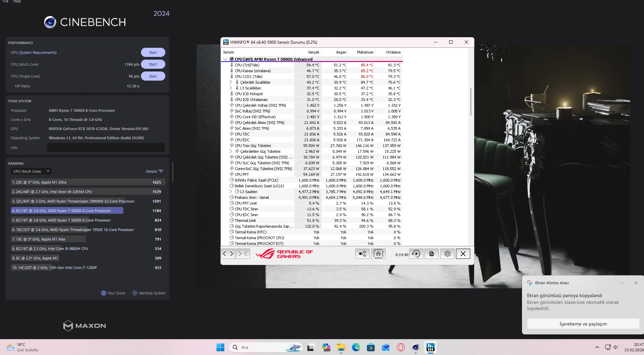Click the collapse columns arrows button
The image size is (644, 355).
coord(243,254)
